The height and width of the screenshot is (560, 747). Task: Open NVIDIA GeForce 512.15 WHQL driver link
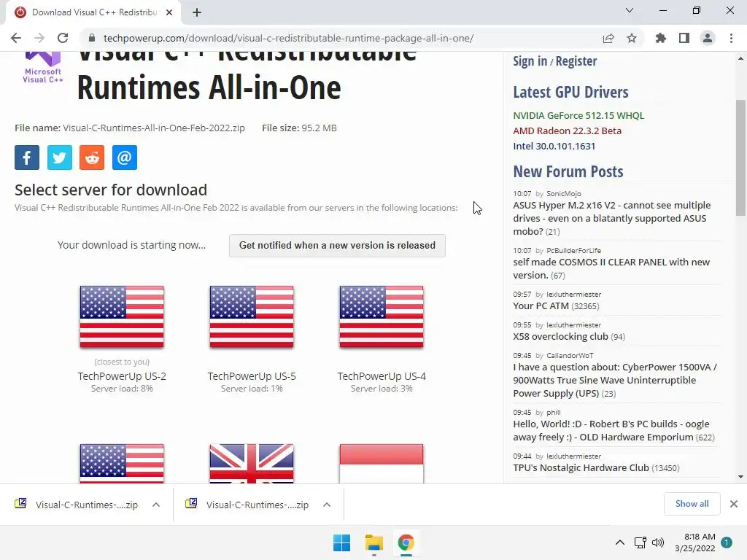[578, 116]
